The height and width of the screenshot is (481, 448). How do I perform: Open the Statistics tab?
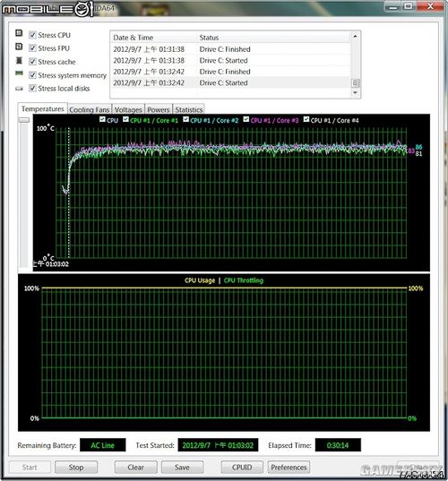click(x=189, y=109)
